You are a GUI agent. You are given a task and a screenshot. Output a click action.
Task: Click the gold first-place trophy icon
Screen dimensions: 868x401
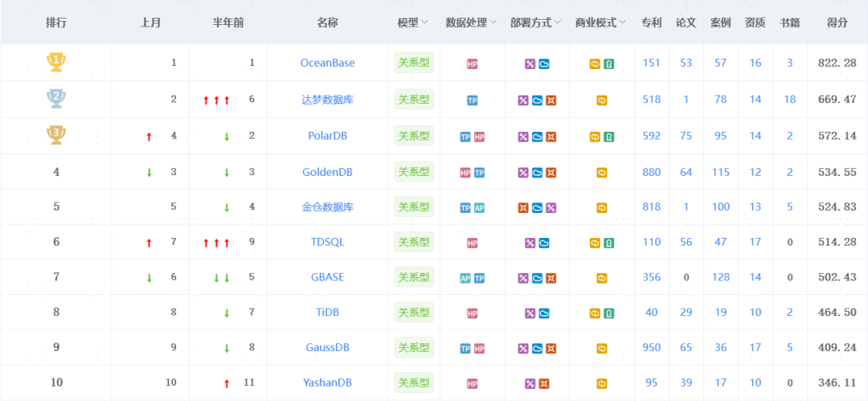[56, 62]
